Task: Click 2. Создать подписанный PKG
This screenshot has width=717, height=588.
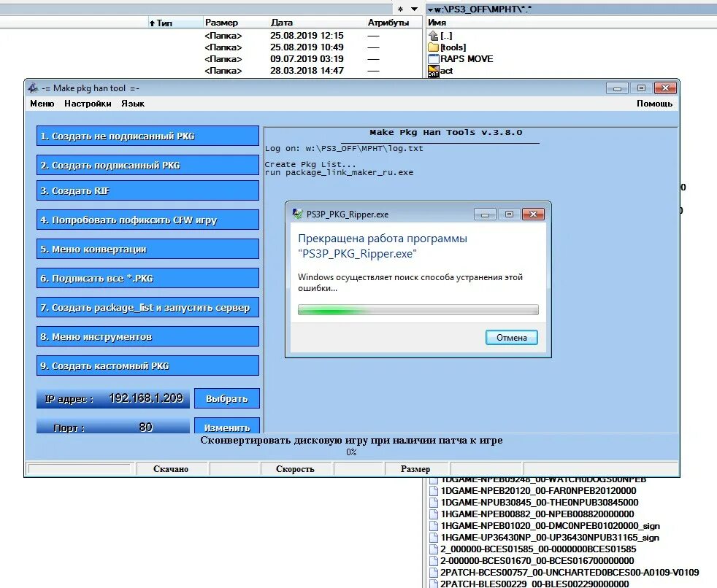Action: tap(147, 165)
